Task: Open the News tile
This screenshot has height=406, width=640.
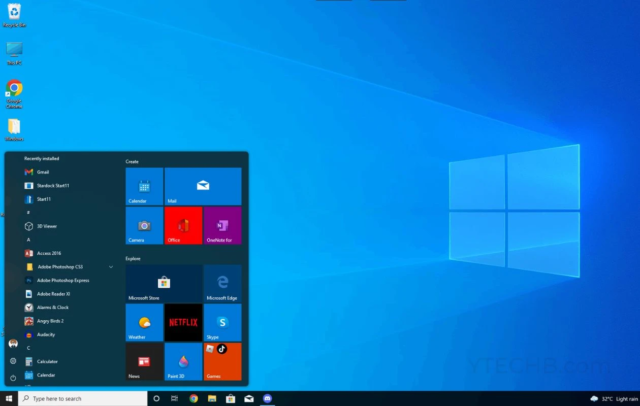Action: click(x=144, y=362)
